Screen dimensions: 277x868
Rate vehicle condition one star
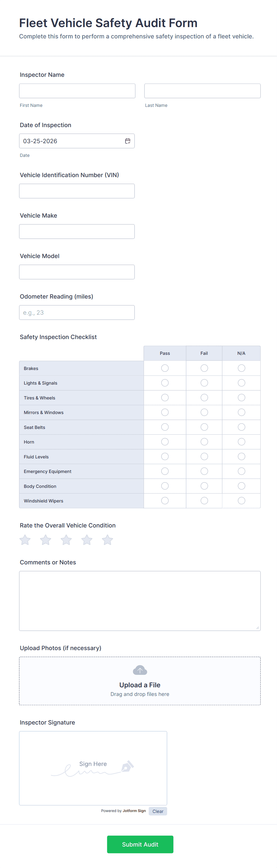25,540
